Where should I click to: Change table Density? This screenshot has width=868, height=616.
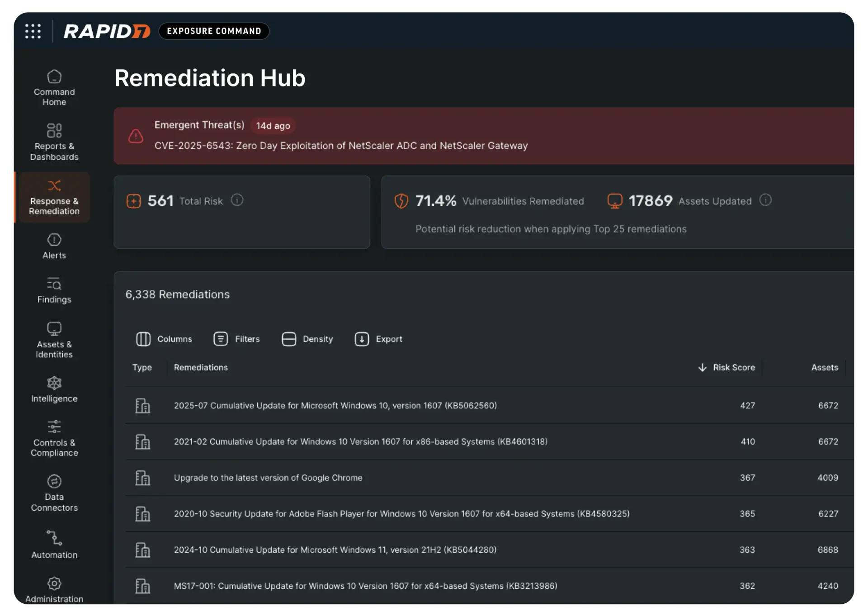tap(307, 339)
